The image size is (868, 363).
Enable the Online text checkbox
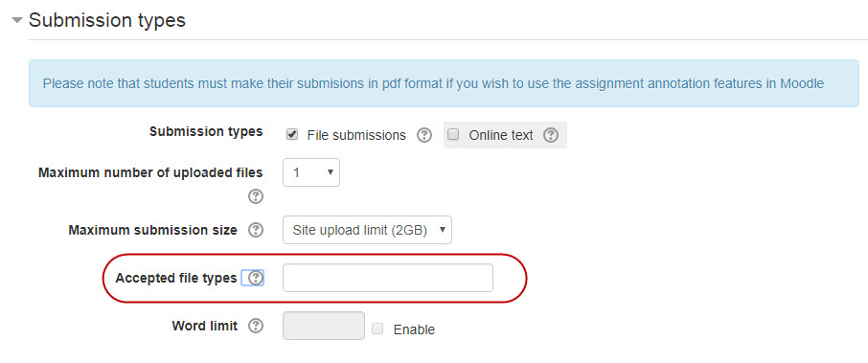pos(453,134)
